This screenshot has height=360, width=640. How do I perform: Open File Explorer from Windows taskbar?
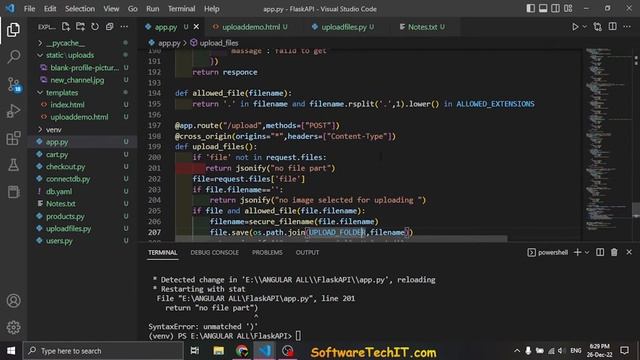pyautogui.click(x=219, y=351)
